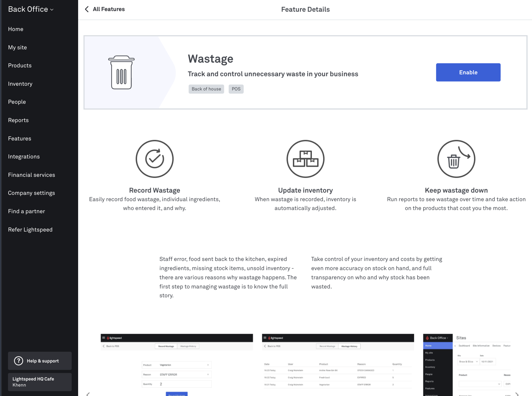Click the paragraph starting 'Staff error, food sent back'
The width and height of the screenshot is (532, 396).
coord(228,277)
